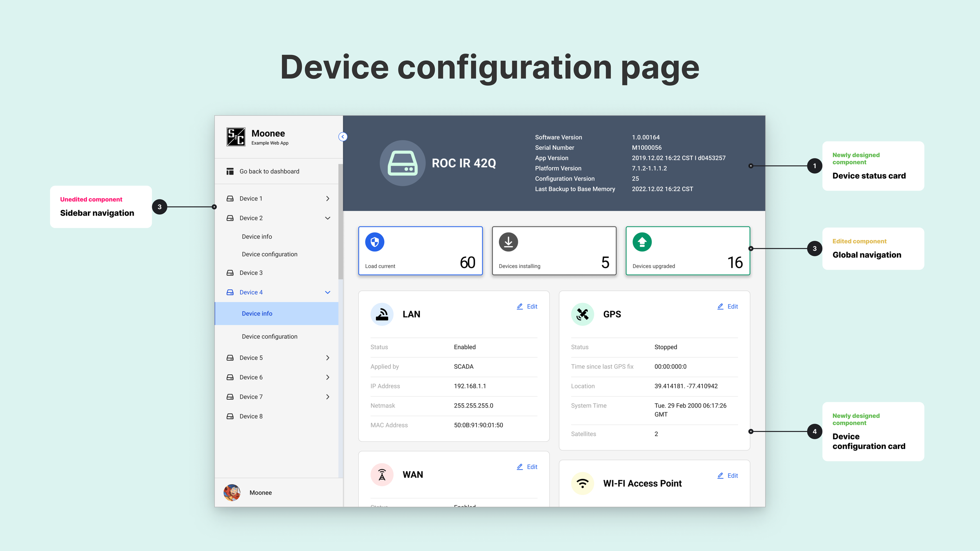Click Go back to dashboard
This screenshot has height=551, width=980.
269,171
